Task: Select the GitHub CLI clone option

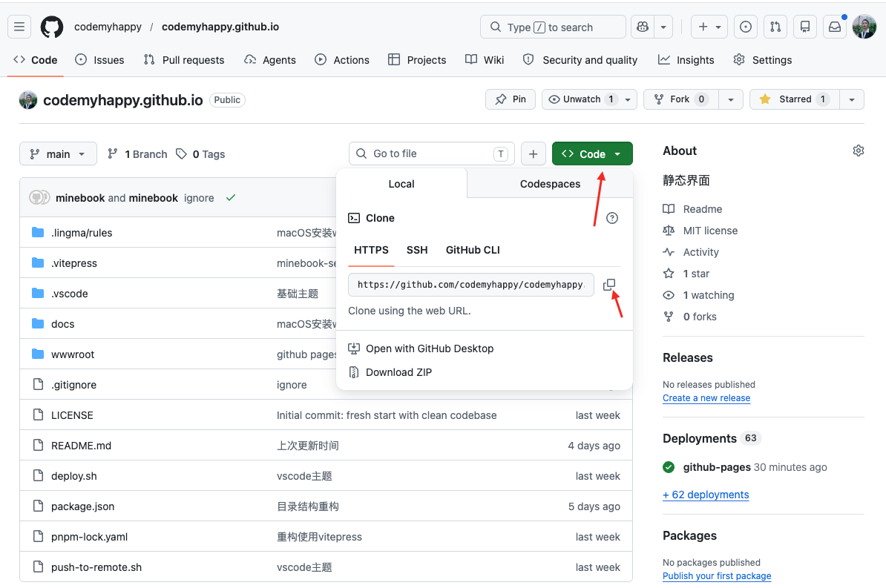Action: [473, 250]
